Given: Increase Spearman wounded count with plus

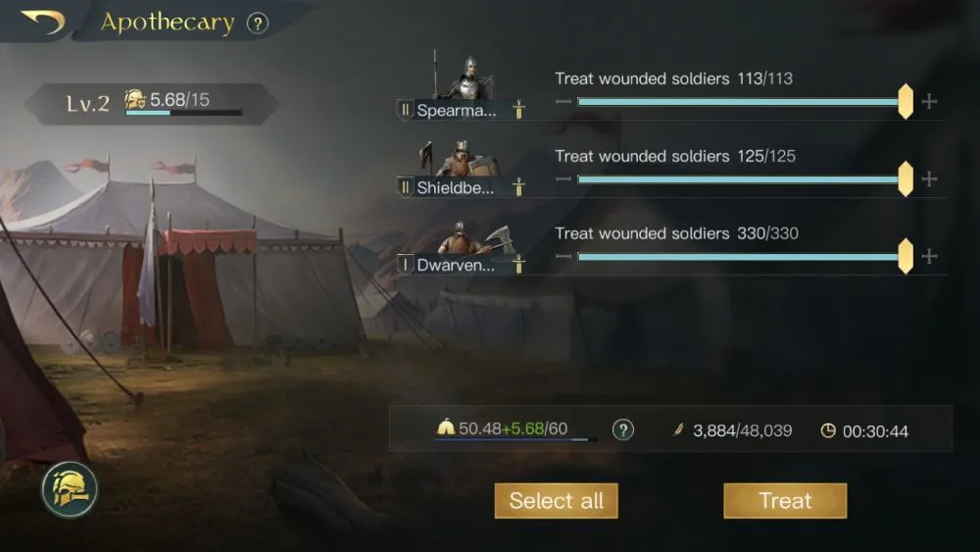Looking at the screenshot, I should 929,101.
